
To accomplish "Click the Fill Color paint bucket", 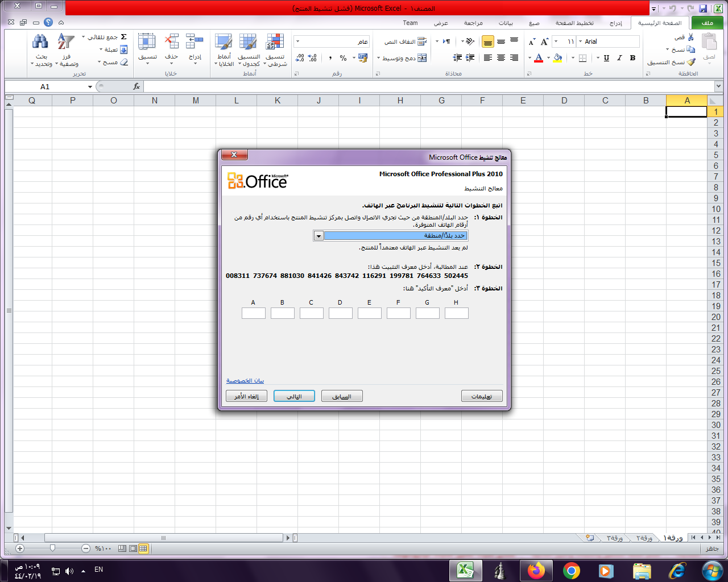I will click(x=558, y=58).
